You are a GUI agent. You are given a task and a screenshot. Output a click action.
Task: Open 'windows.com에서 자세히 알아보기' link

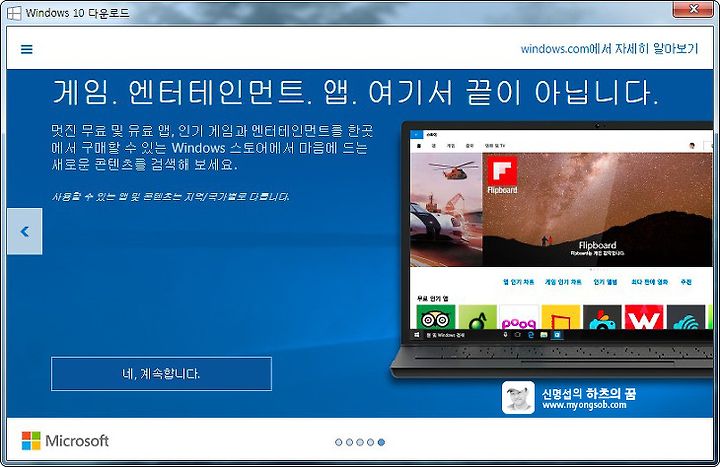coord(609,48)
